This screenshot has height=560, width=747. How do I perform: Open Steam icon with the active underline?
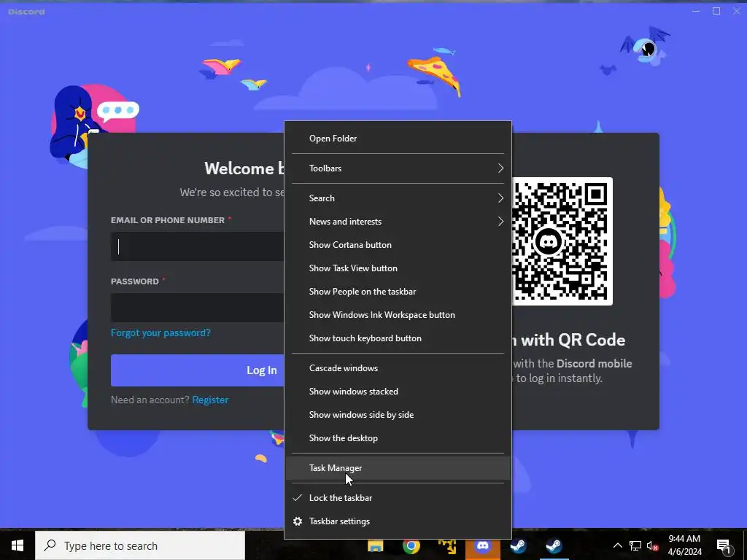pyautogui.click(x=554, y=545)
